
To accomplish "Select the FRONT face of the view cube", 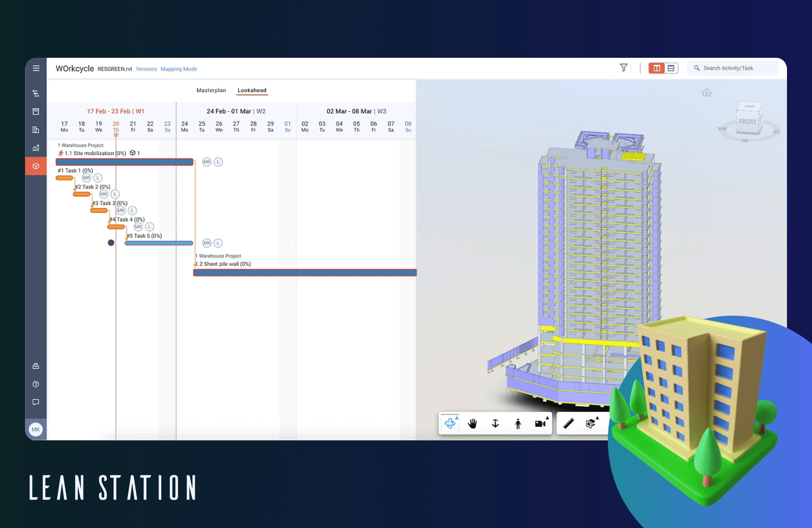I will pos(747,122).
